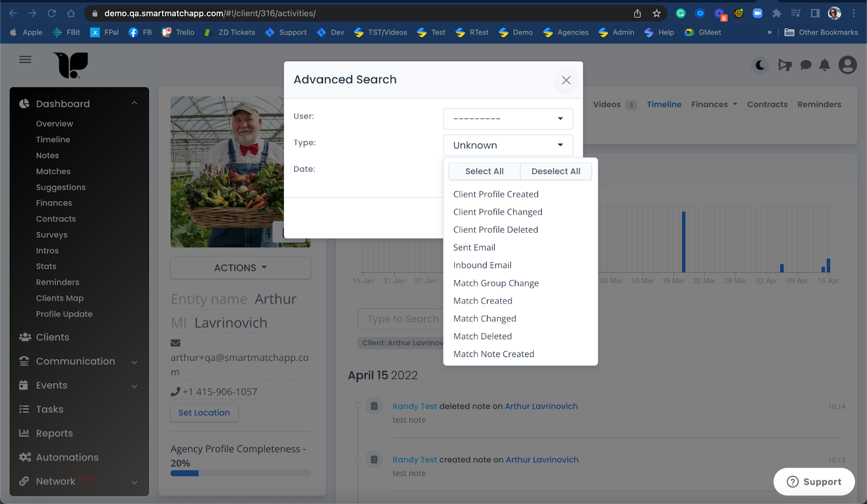
Task: Open the chat messages bubble icon
Action: [x=806, y=66]
